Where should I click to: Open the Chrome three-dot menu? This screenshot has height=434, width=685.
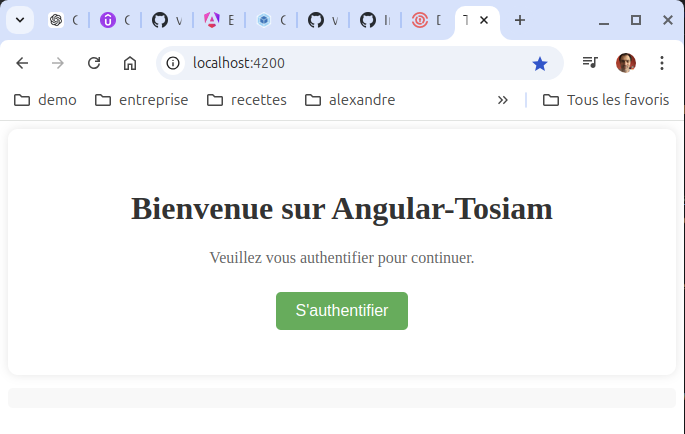click(x=662, y=63)
